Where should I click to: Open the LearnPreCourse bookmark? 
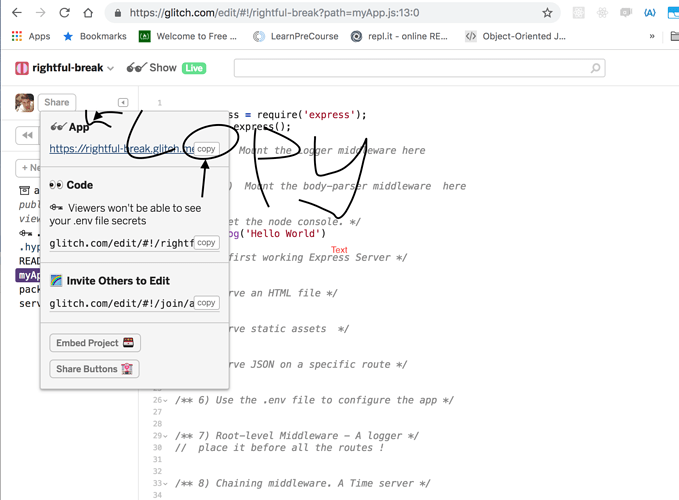(x=296, y=36)
